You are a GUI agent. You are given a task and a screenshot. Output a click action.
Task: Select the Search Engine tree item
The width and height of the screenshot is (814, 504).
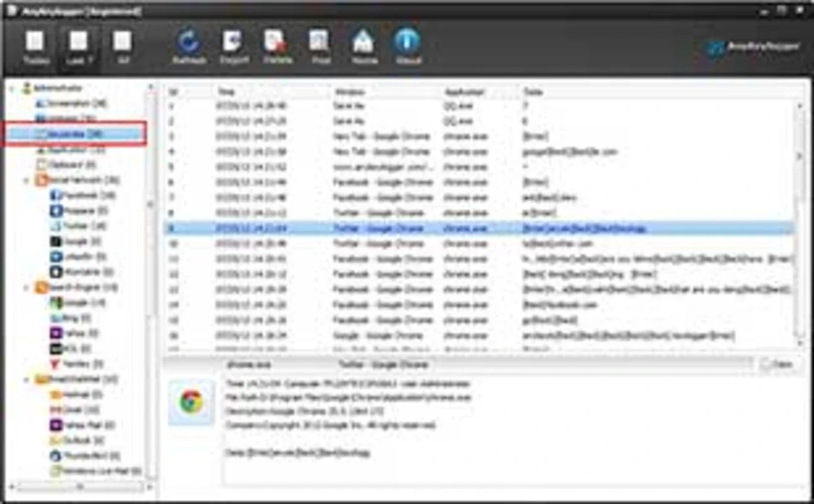pos(77,288)
